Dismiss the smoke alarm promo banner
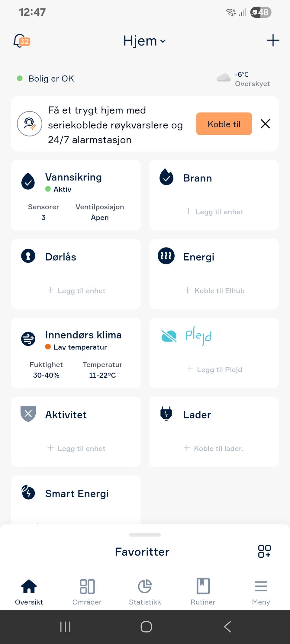This screenshot has height=644, width=290. click(x=265, y=124)
